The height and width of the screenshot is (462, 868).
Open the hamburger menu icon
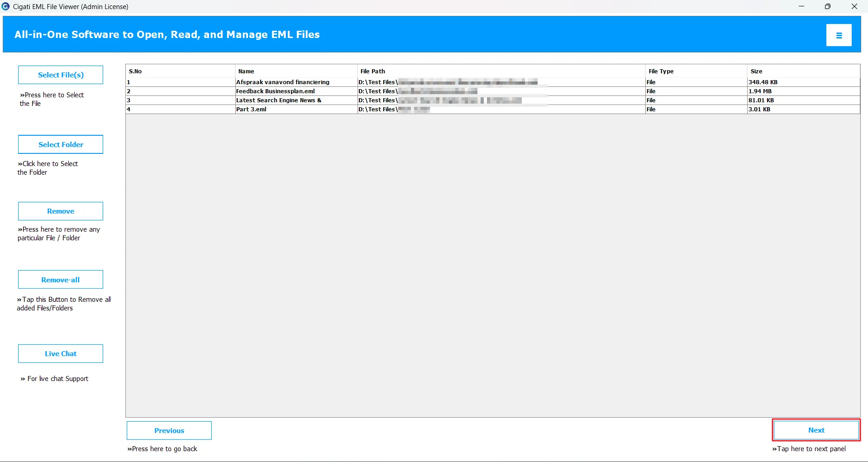pyautogui.click(x=839, y=35)
